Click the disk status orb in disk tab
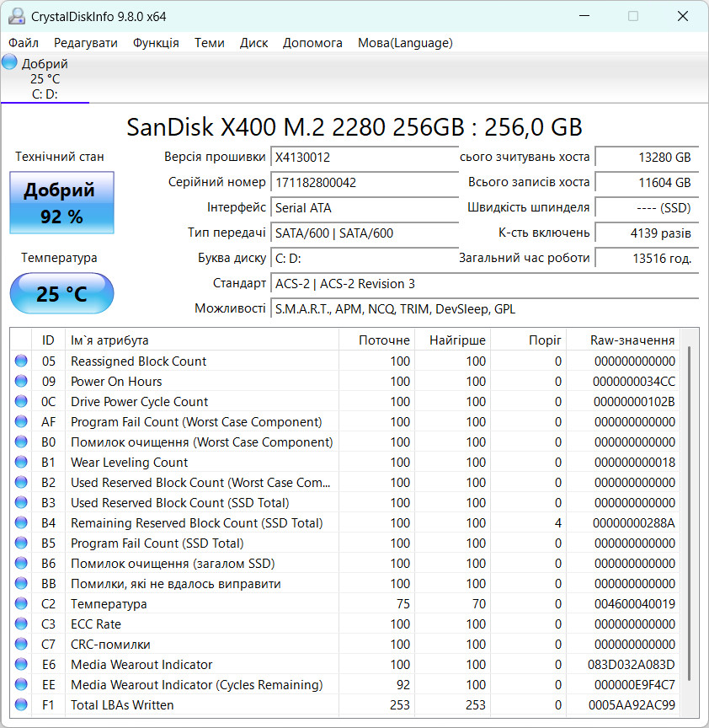Viewport: 709px width, 728px height. [x=9, y=62]
